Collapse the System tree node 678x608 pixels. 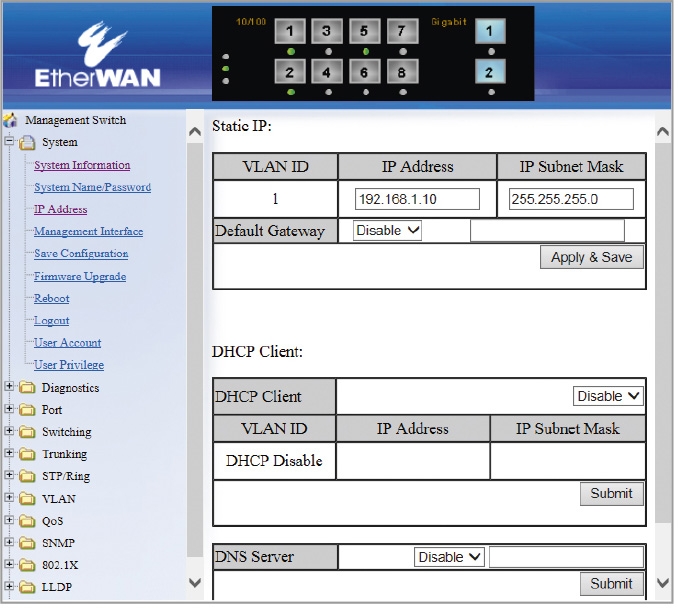(9, 141)
